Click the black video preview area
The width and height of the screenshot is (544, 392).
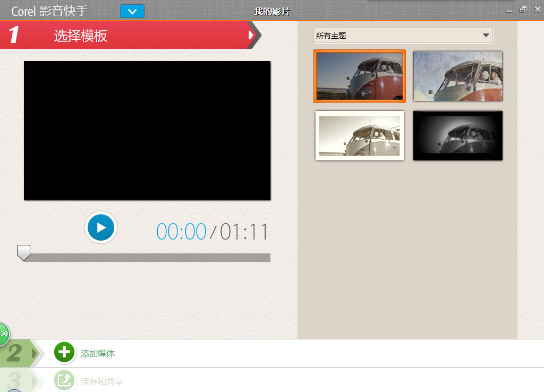[x=147, y=131]
